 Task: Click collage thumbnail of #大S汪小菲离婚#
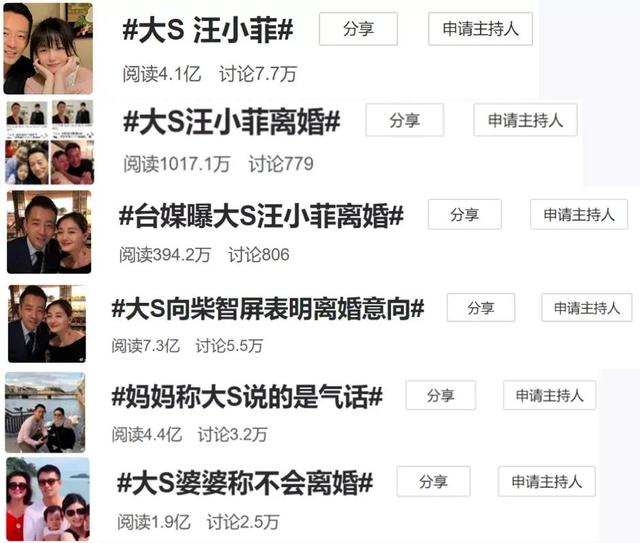(50, 142)
